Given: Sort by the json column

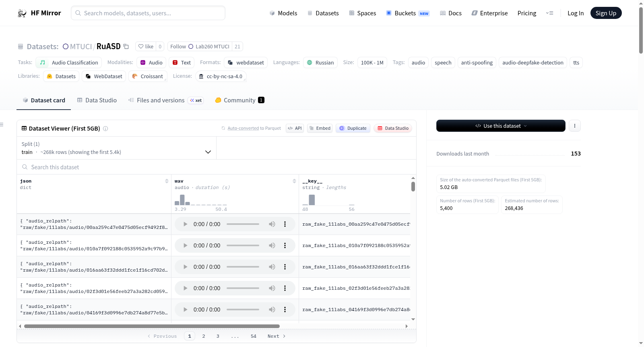Looking at the screenshot, I should pos(167,181).
